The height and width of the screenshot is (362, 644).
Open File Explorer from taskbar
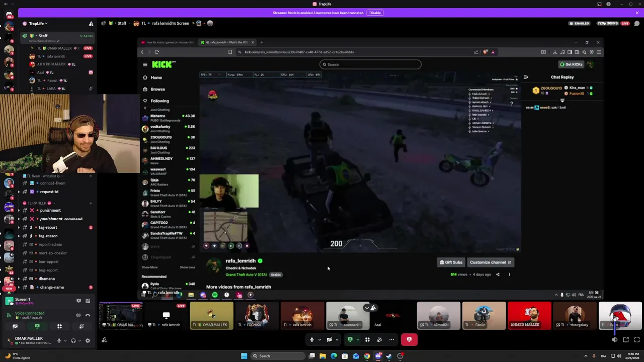[x=323, y=356]
